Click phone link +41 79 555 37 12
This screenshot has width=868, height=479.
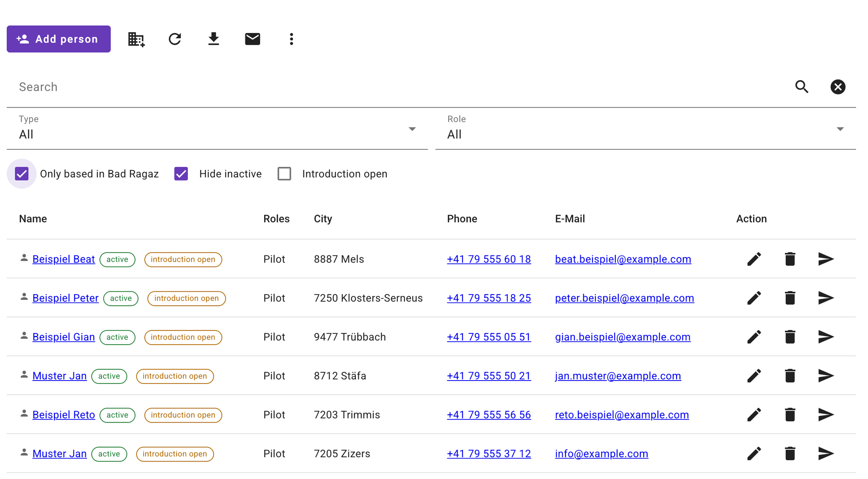[x=489, y=454]
